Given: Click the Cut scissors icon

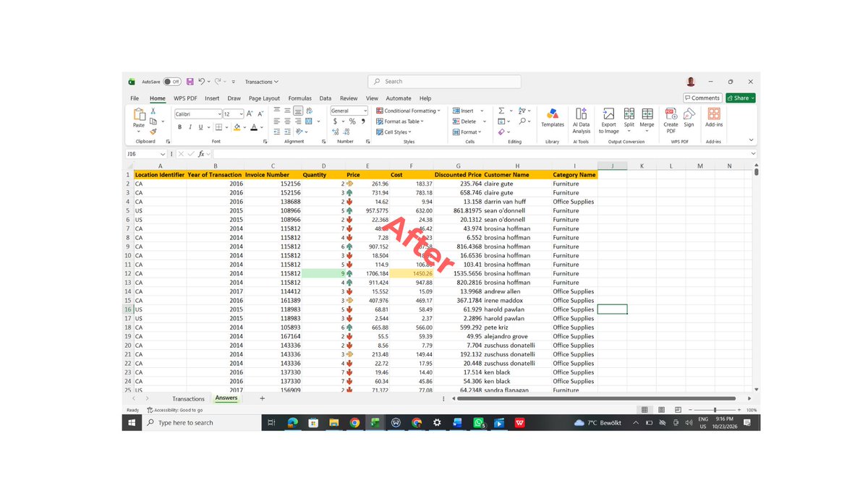Looking at the screenshot, I should (x=153, y=111).
